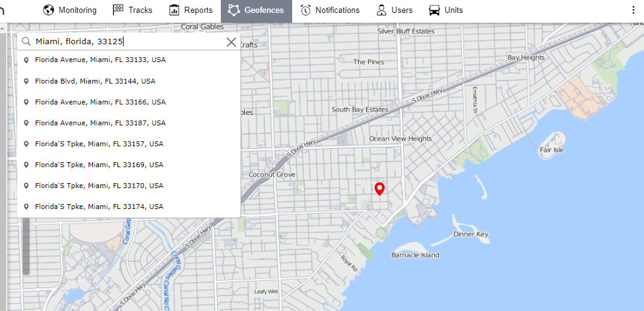Open the Units tab
The width and height of the screenshot is (644, 311).
click(446, 10)
